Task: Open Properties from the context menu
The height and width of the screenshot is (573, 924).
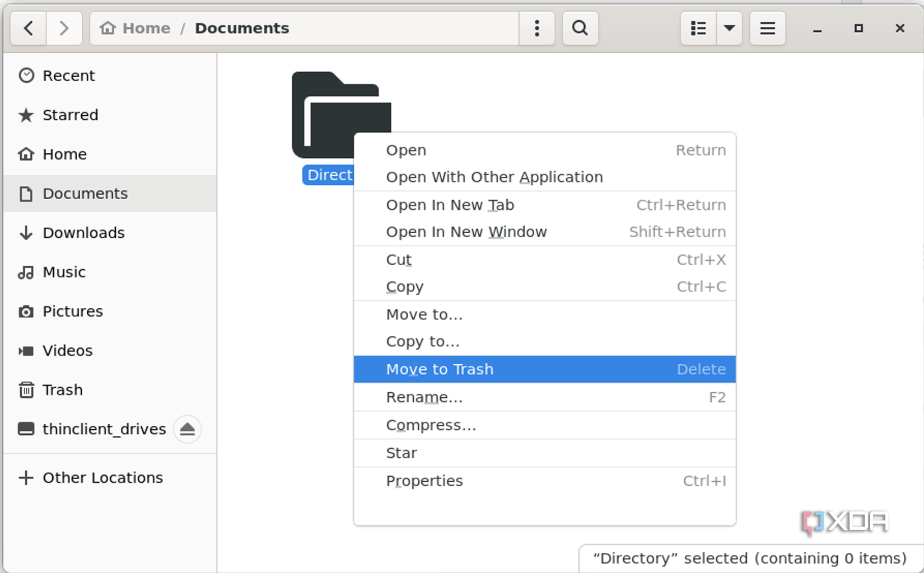Action: point(424,481)
